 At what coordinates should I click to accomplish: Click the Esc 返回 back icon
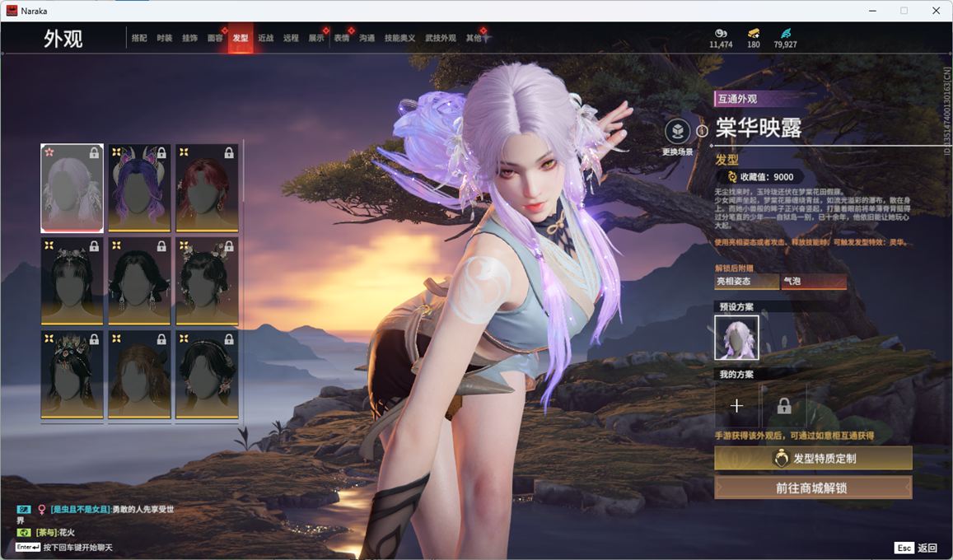click(904, 548)
